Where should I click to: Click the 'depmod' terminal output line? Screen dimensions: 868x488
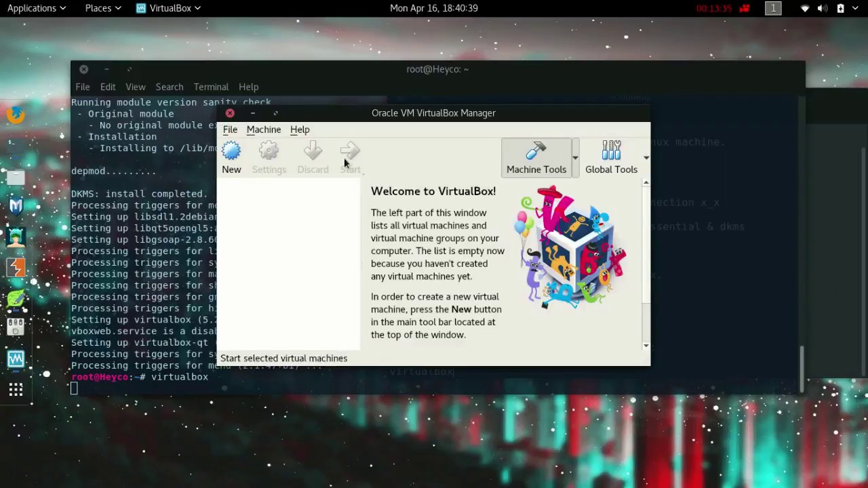(x=113, y=171)
